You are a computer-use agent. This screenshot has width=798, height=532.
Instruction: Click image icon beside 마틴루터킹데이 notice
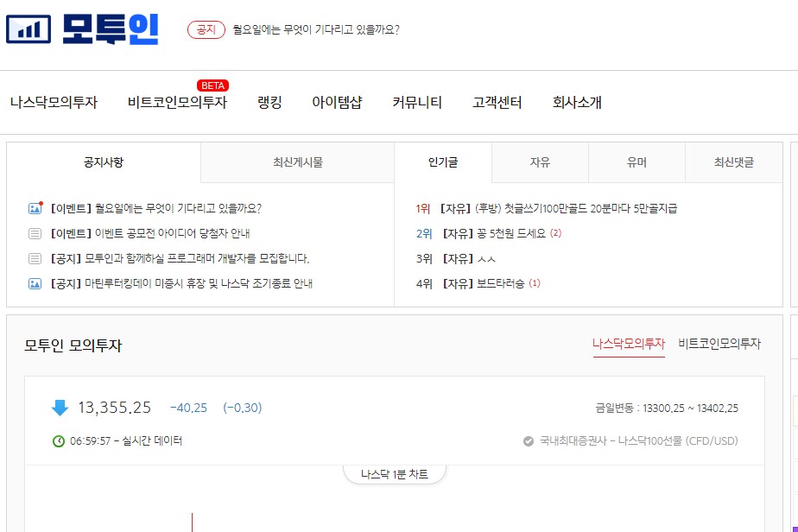35,283
